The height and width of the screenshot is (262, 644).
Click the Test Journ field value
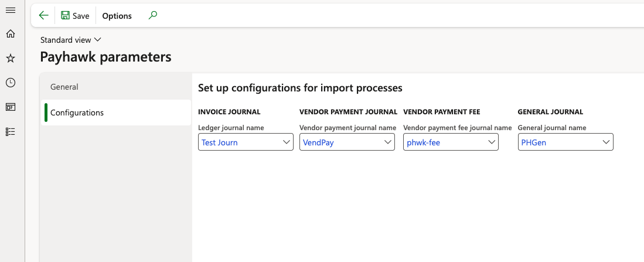tap(220, 142)
